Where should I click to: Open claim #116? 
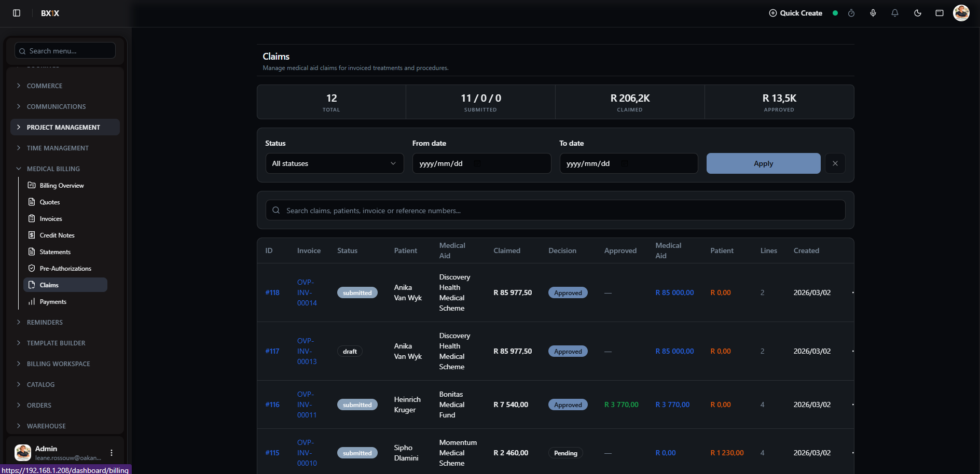[x=272, y=405]
